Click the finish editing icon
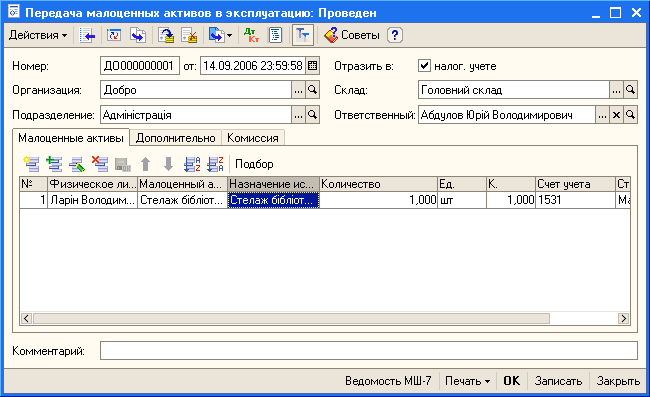 [x=123, y=165]
